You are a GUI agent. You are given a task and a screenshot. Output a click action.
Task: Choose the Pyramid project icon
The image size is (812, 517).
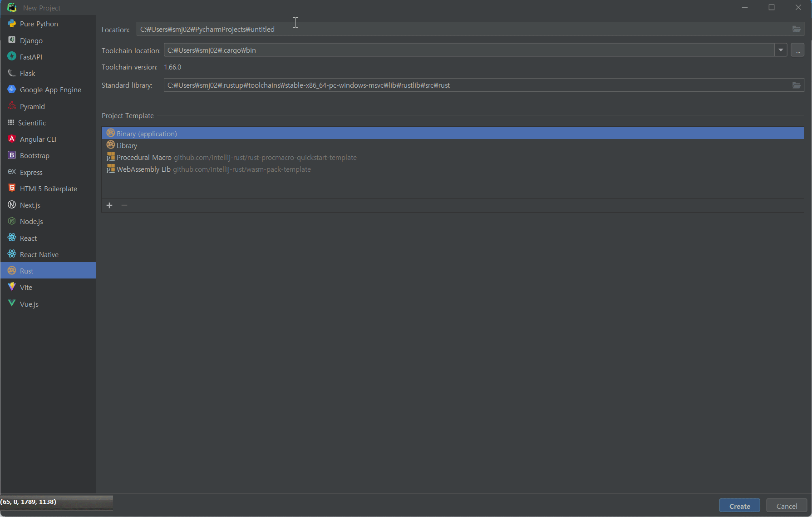pos(12,106)
